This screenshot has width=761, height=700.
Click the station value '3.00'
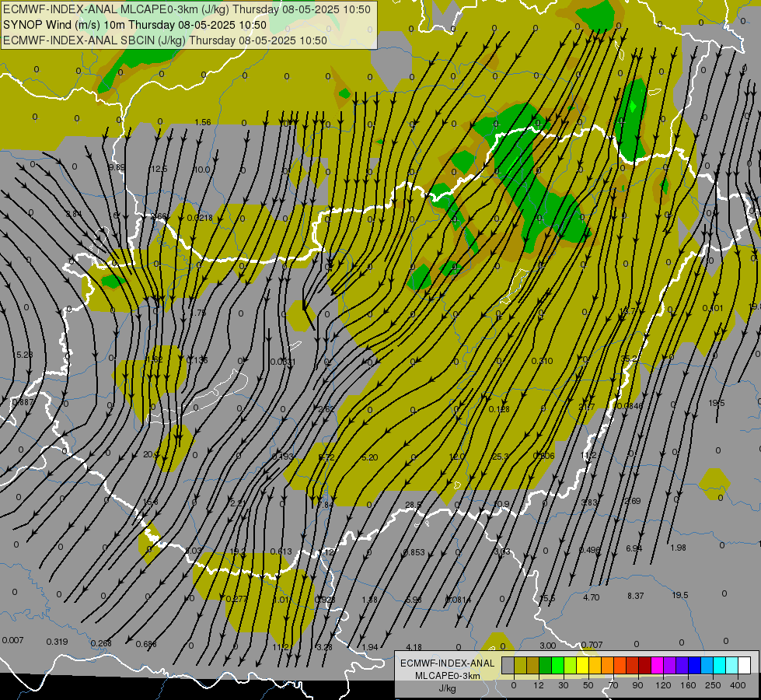548,646
